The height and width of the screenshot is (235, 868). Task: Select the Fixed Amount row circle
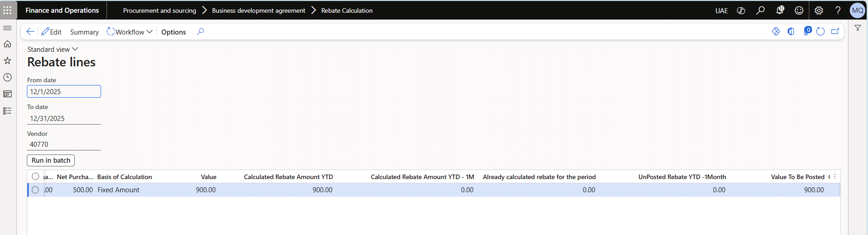pyautogui.click(x=36, y=190)
